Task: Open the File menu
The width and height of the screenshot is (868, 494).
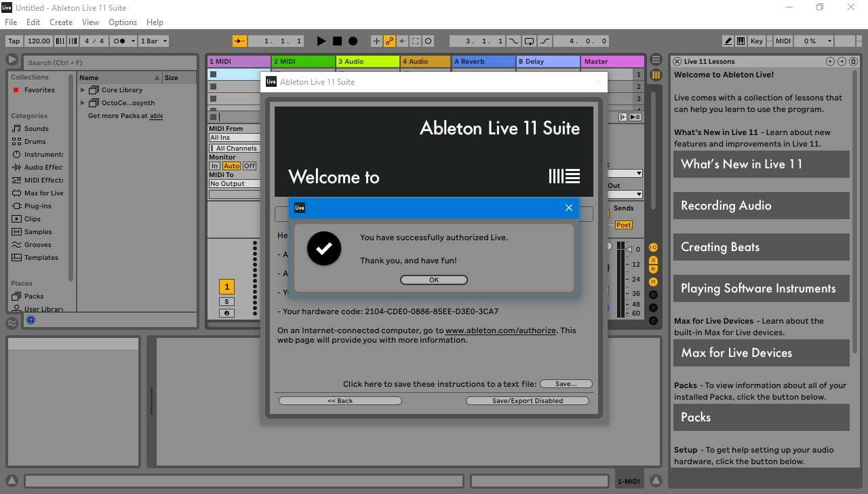Action: pyautogui.click(x=11, y=22)
